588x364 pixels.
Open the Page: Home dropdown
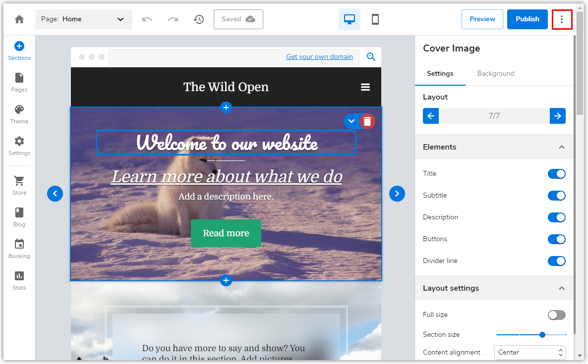tap(84, 19)
